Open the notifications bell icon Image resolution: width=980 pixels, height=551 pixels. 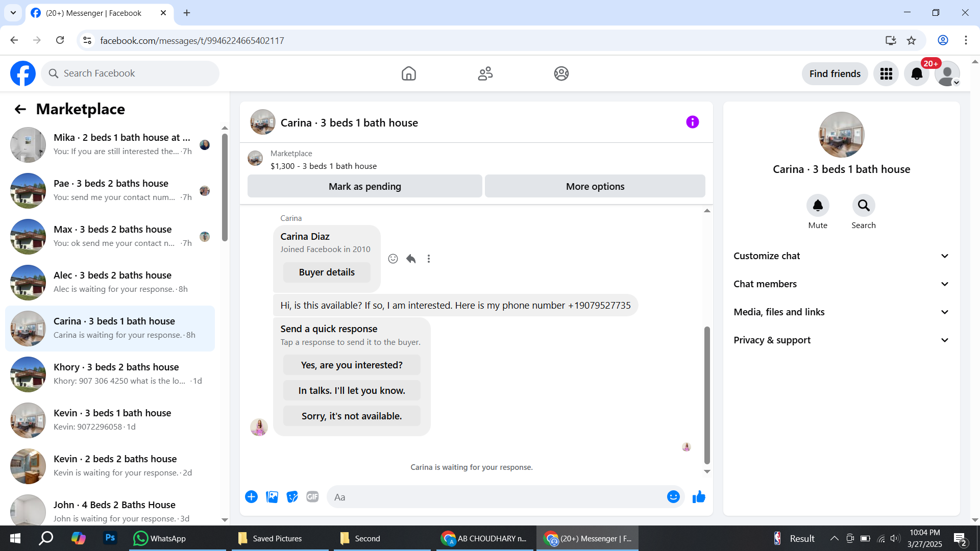(917, 73)
